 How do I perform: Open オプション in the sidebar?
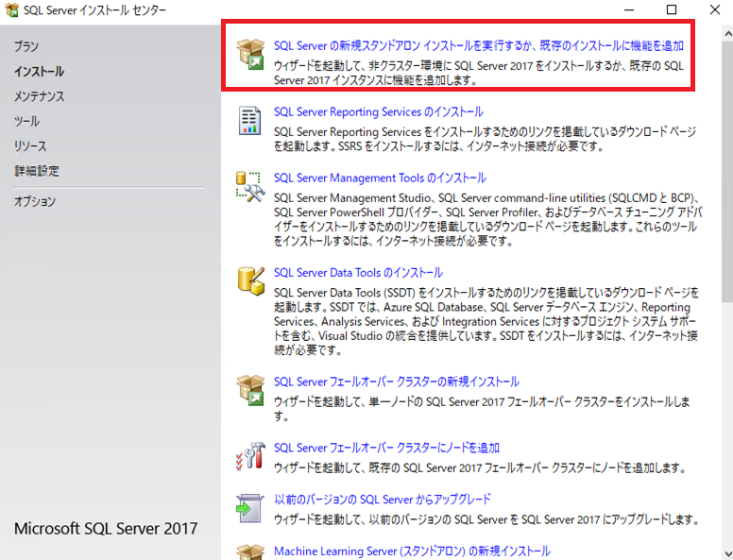click(35, 201)
